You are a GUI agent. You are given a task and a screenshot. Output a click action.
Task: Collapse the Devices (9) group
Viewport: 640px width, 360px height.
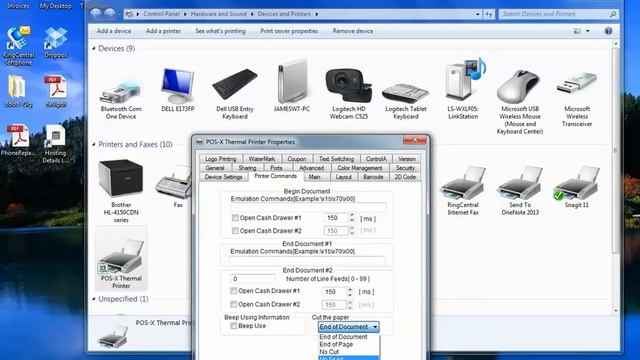(x=94, y=49)
